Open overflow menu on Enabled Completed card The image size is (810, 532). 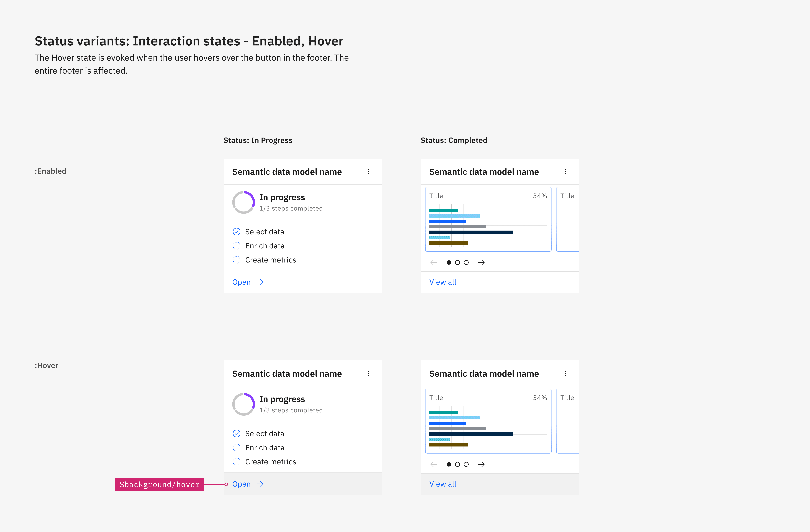tap(566, 172)
